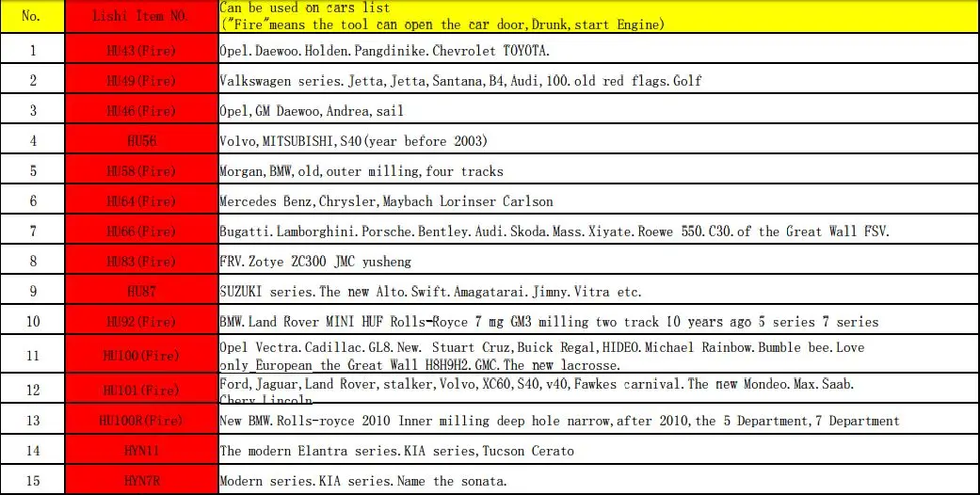
Task: Select the HYN7R item cell
Action: (x=141, y=479)
